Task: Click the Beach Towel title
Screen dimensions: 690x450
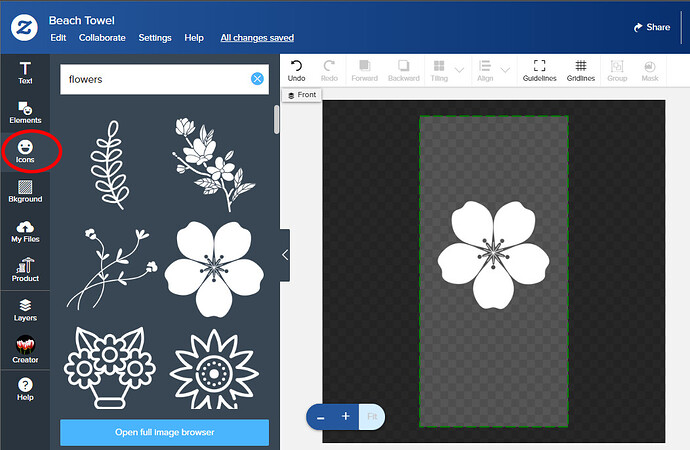Action: pyautogui.click(x=82, y=20)
